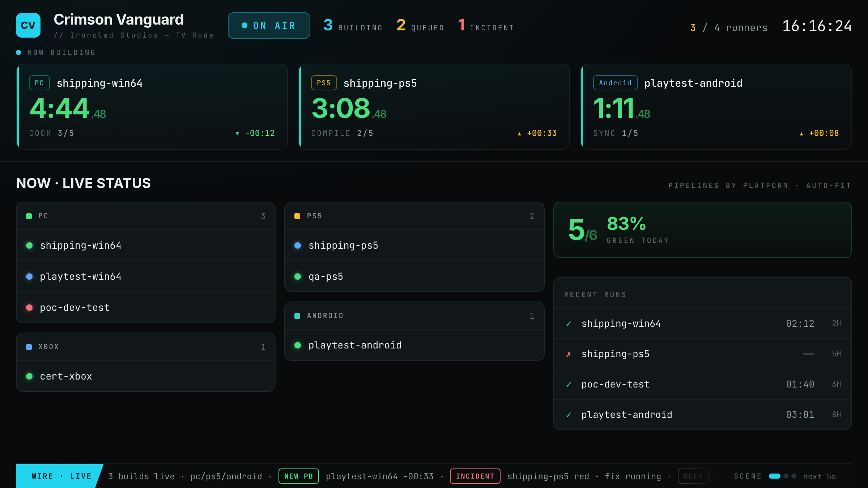Click the +00:33 delta on shipping-ps5 card
Viewport: 868px width, 488px height.
[537, 133]
